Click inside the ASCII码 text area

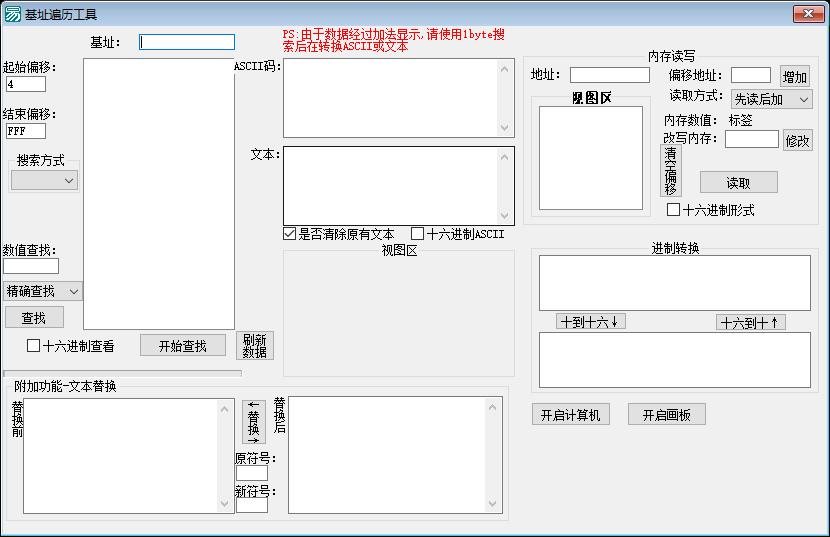[390, 98]
